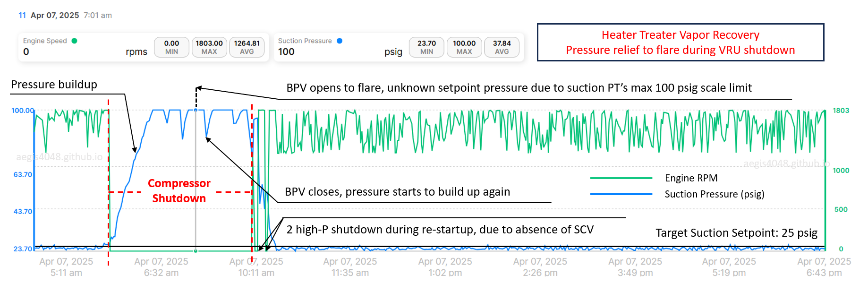Image resolution: width=868 pixels, height=292 pixels.
Task: Select the Suction Pressure 37.84 AVG badge
Action: click(502, 47)
